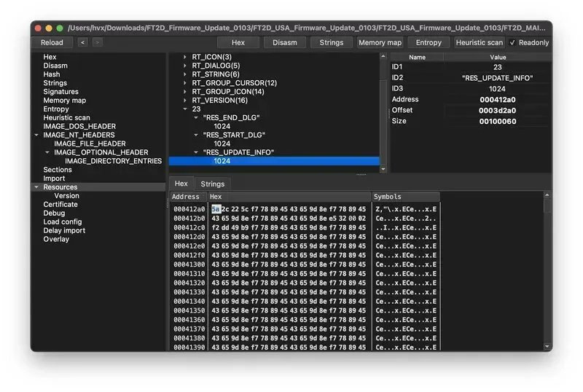
Task: Click resource tree scrollbar up arrow
Action: pos(383,56)
